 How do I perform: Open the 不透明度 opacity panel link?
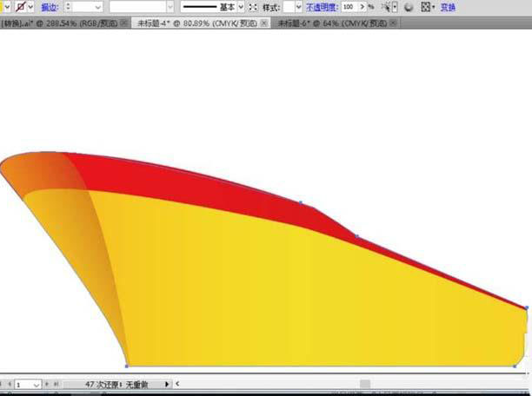coord(322,7)
